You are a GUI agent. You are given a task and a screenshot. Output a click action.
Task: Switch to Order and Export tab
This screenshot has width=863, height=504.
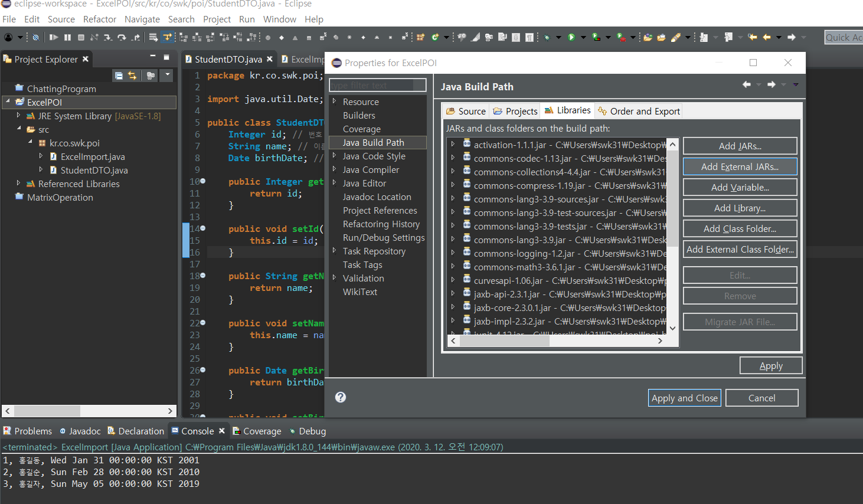[639, 111]
